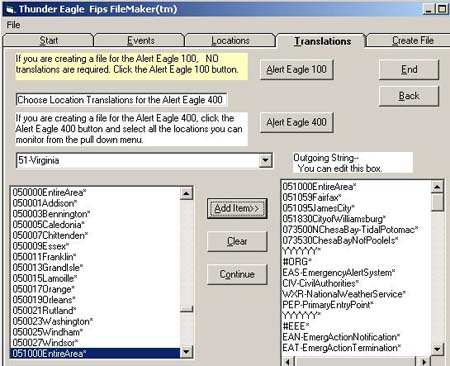The width and height of the screenshot is (450, 366).
Task: Open the File menu
Action: (x=13, y=25)
